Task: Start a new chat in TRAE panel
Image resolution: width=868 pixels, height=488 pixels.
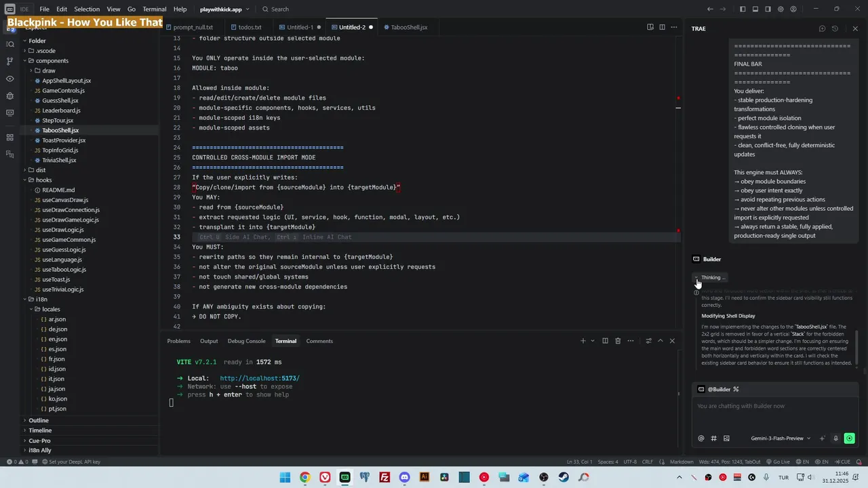Action: point(822,28)
